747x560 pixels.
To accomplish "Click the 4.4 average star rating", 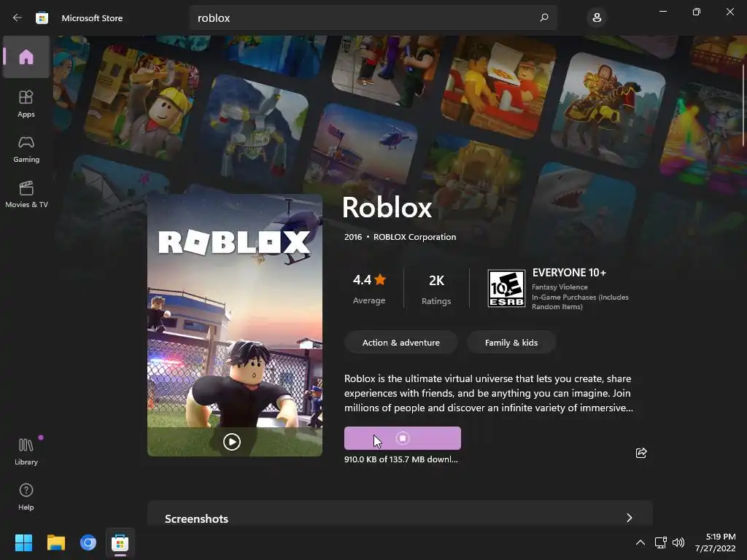I will pos(369,288).
